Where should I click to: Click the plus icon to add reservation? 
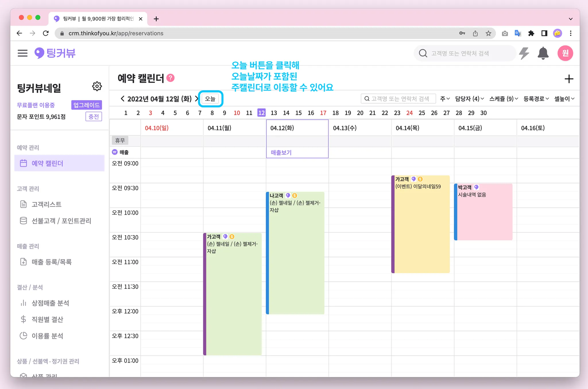click(568, 79)
